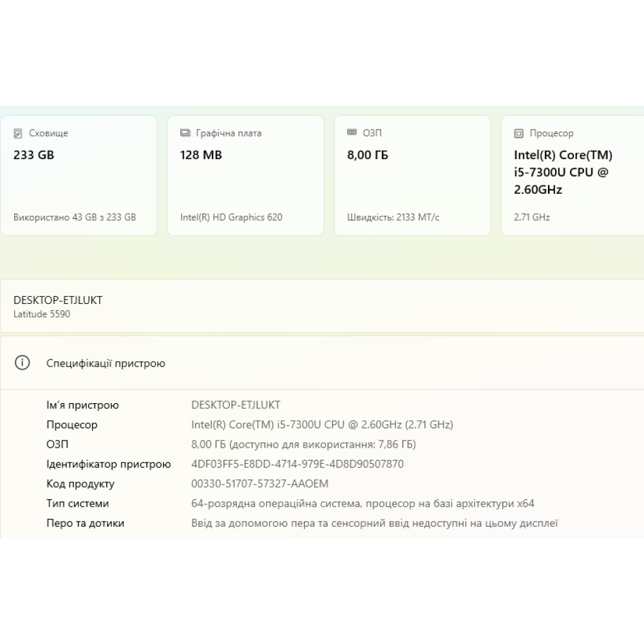Select the 8,00 ГБ RAM value in the card
This screenshot has height=644, width=644.
368,155
